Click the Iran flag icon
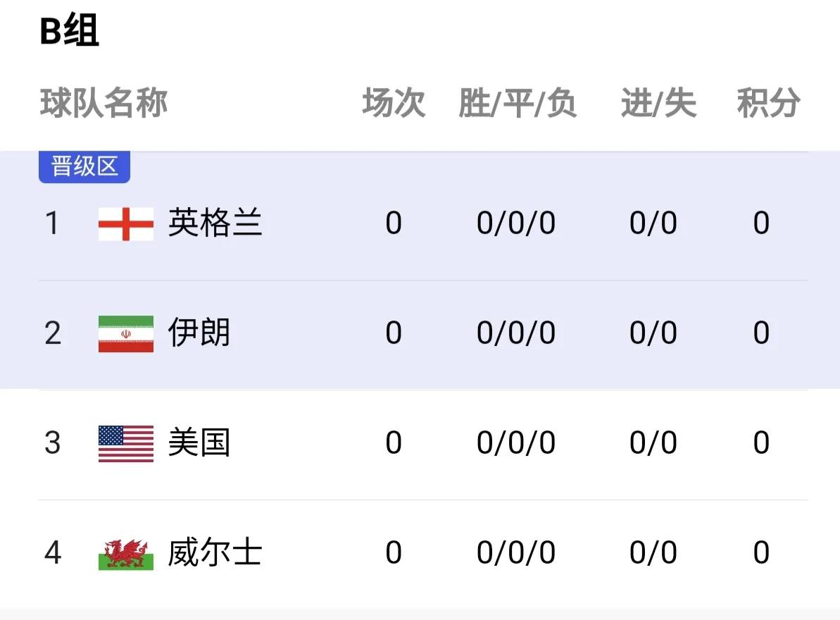840x620 pixels. coord(125,333)
